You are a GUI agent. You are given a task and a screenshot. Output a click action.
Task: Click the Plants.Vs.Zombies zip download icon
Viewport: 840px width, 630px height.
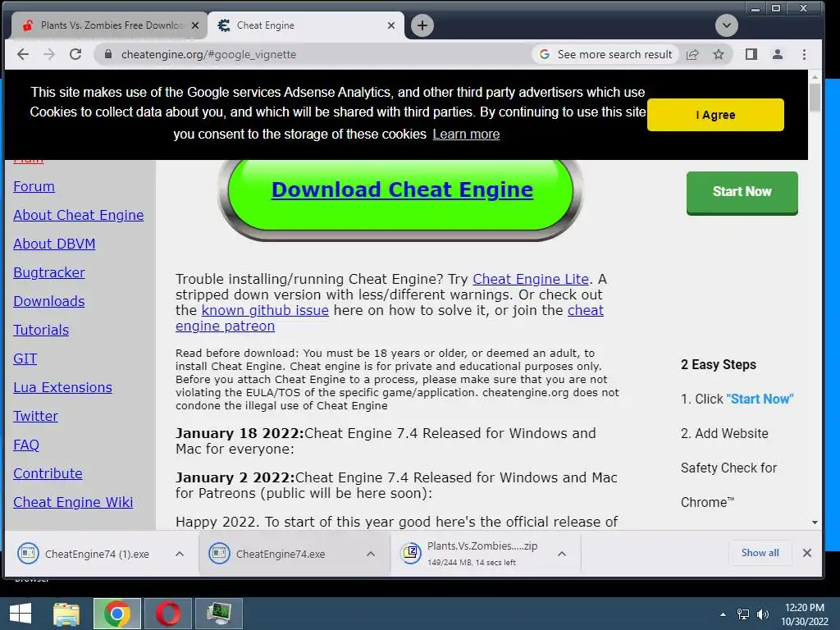point(411,553)
